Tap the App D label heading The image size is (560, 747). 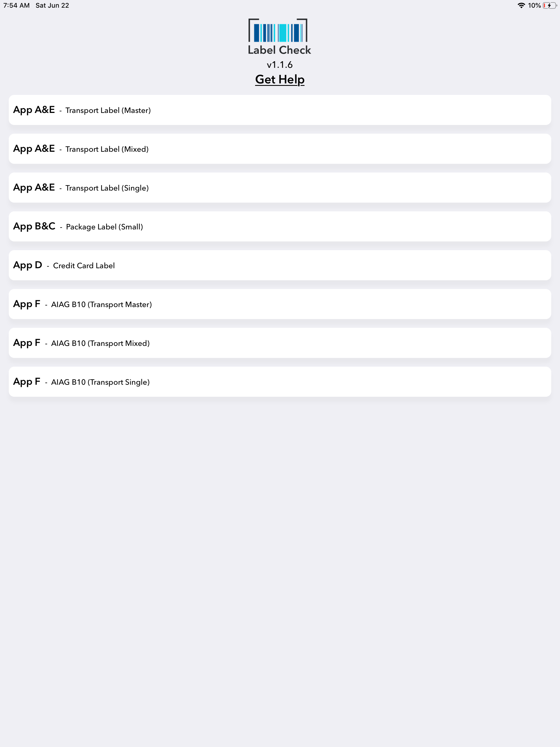click(x=28, y=265)
